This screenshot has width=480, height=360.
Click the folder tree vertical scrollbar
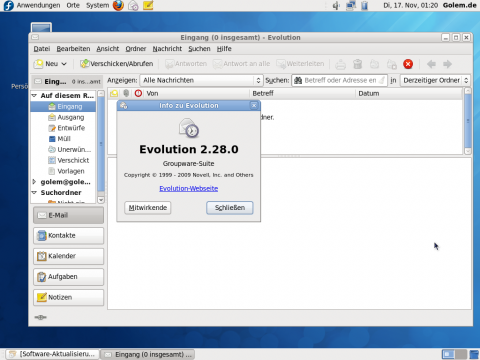tap(101, 147)
